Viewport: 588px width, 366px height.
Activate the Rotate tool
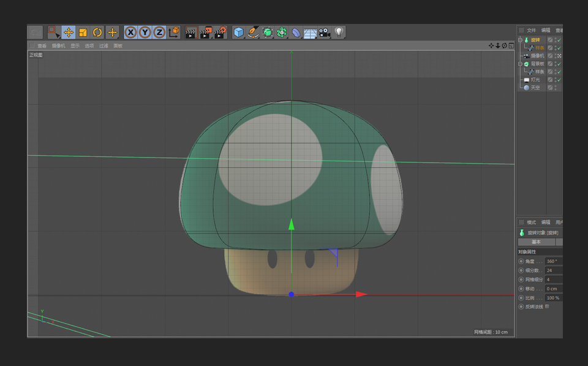pos(97,32)
